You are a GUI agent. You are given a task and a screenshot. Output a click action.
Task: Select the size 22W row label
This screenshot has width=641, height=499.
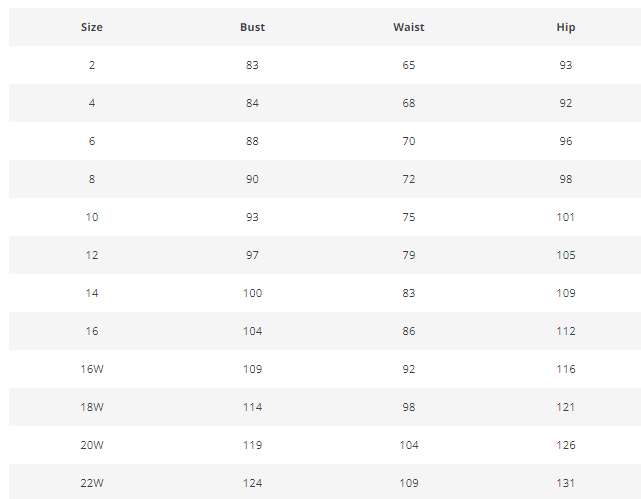92,483
